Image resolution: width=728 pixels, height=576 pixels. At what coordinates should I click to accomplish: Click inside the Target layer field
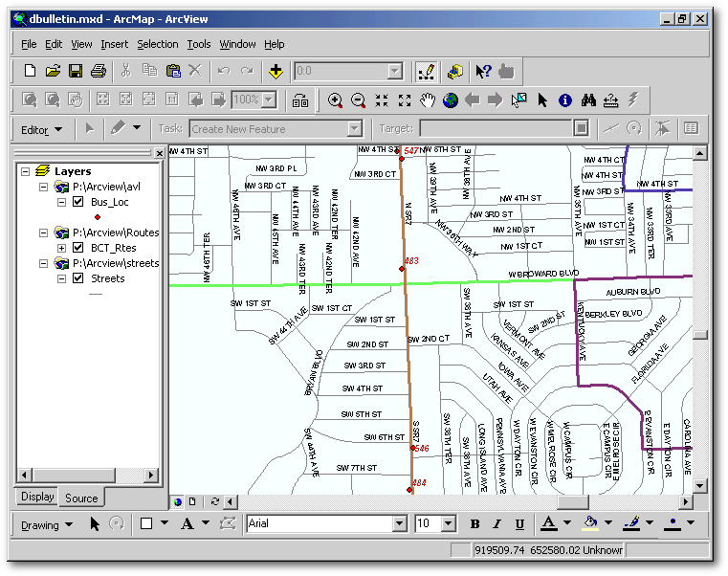[x=496, y=128]
